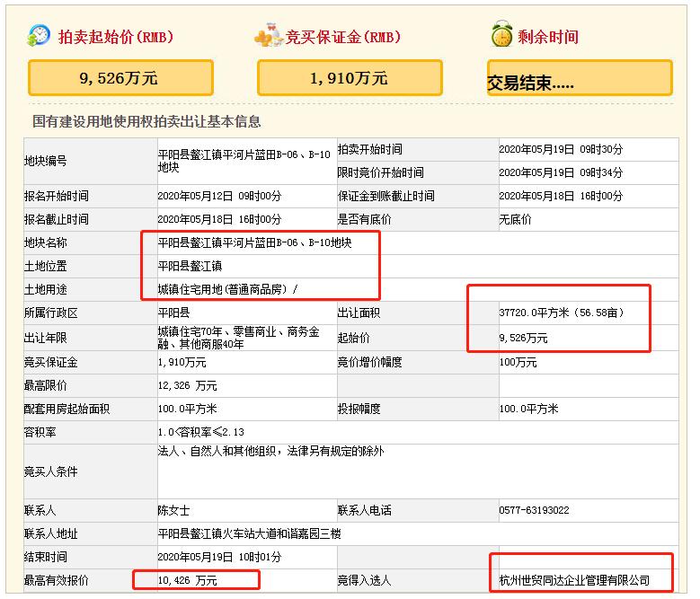
Task: Click the 平阳县鳌江镇平河片蓝田B-06、B-10 地块 number value
Action: pos(244,161)
